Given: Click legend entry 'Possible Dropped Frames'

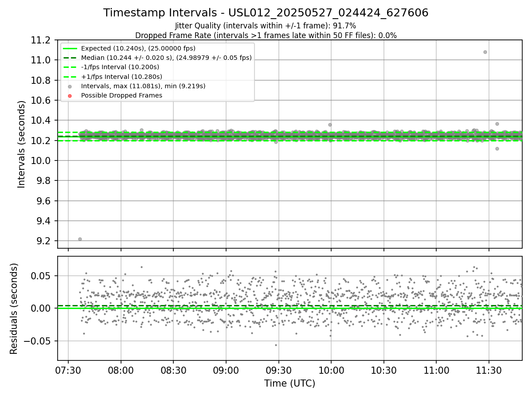Looking at the screenshot, I should [x=121, y=95].
